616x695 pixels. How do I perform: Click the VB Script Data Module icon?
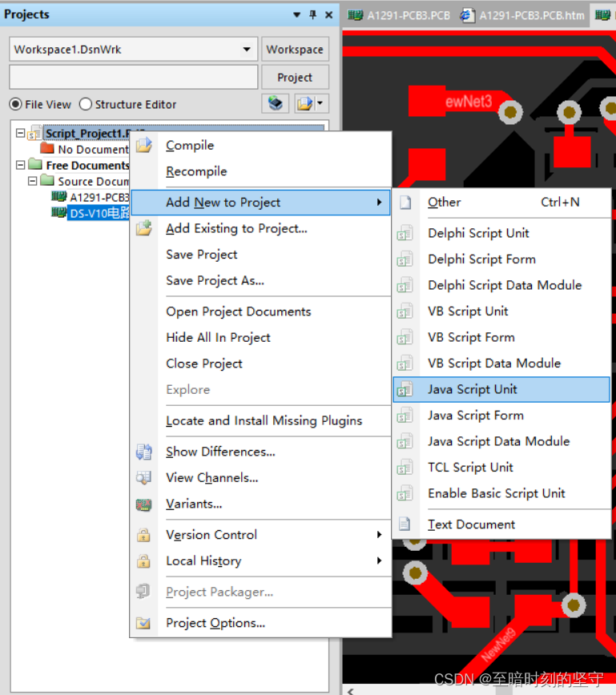point(405,364)
